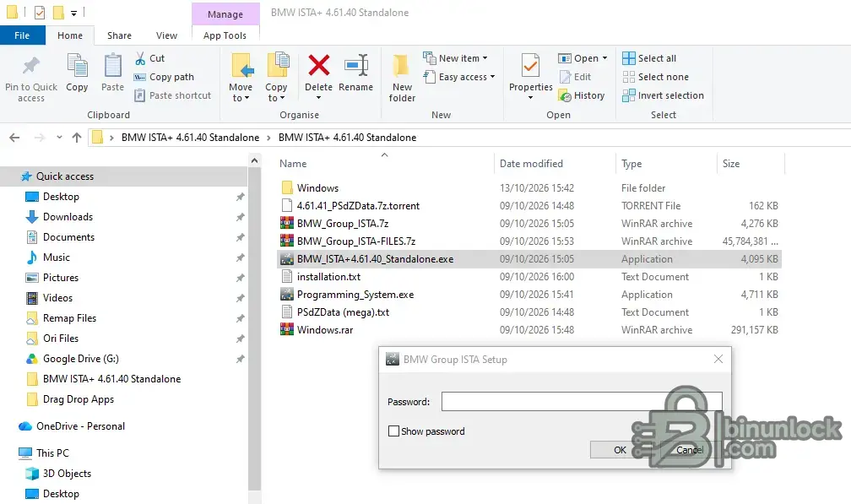Click the Cut scissors icon
The image size is (851, 504).
coord(140,58)
